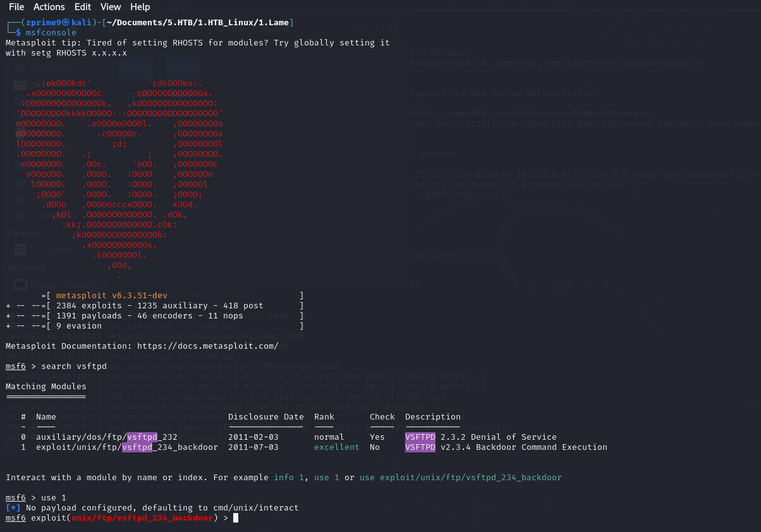Click the Description column header

point(432,417)
